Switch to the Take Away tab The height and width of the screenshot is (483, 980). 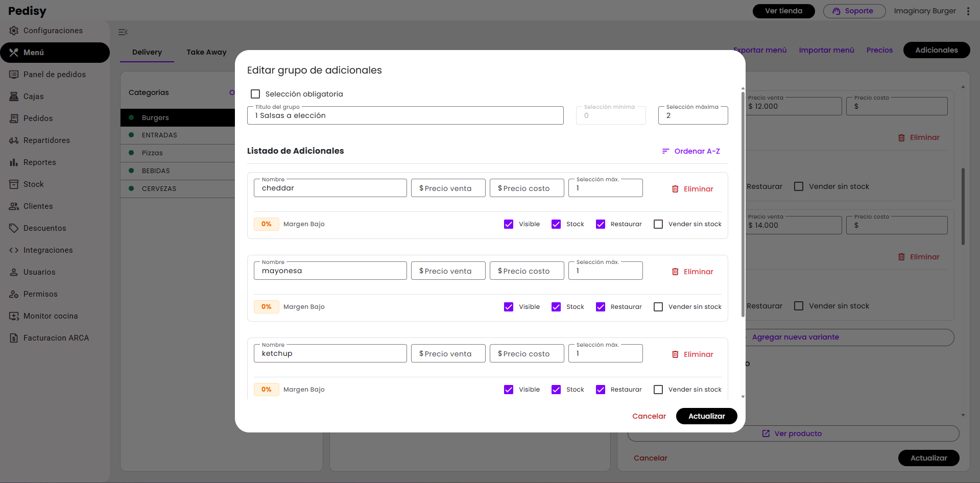(206, 52)
